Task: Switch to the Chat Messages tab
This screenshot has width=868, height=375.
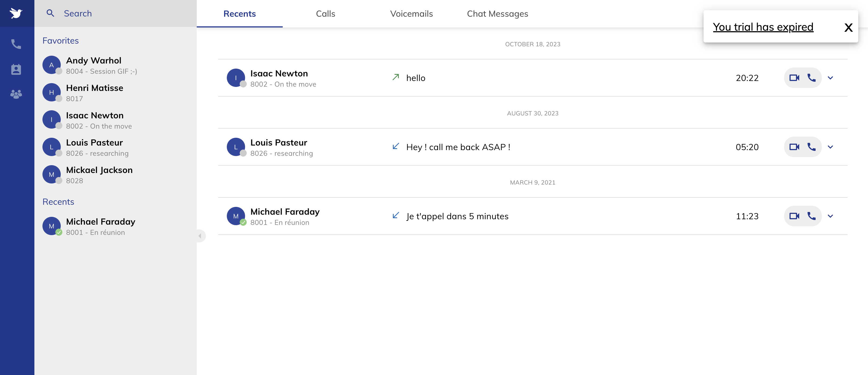Action: tap(497, 14)
